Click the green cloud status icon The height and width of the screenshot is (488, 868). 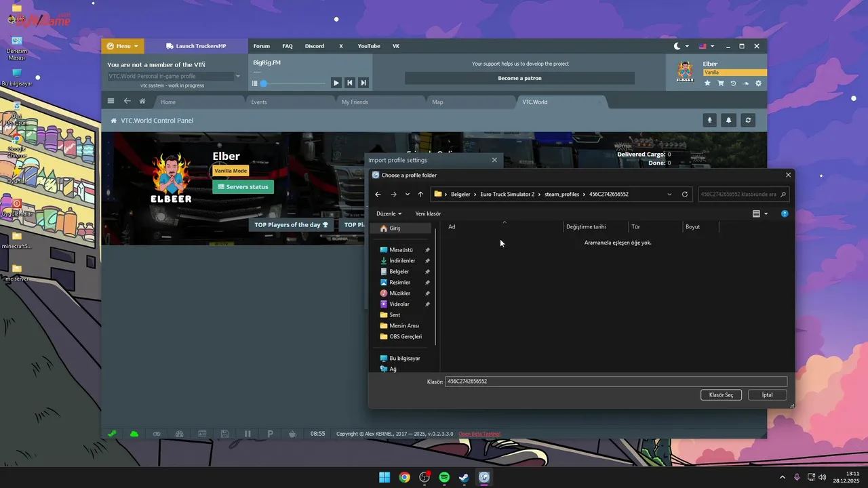pyautogui.click(x=134, y=433)
